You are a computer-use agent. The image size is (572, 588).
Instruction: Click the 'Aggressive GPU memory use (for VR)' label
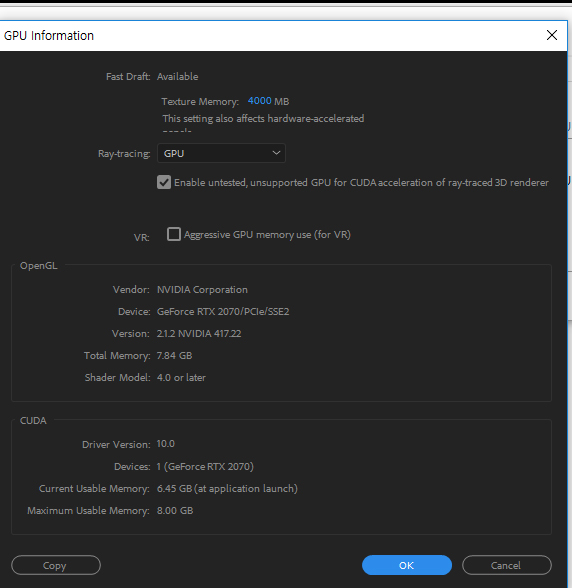267,235
